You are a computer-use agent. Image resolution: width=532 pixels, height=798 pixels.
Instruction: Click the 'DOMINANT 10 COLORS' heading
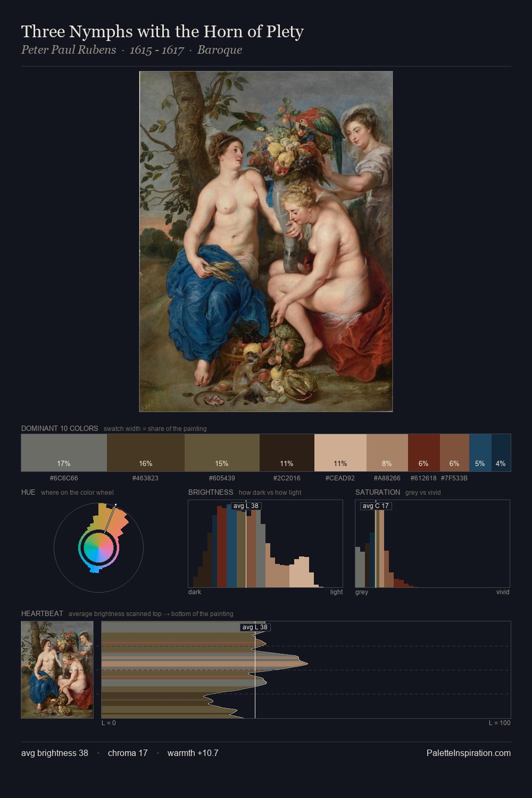pyautogui.click(x=60, y=428)
